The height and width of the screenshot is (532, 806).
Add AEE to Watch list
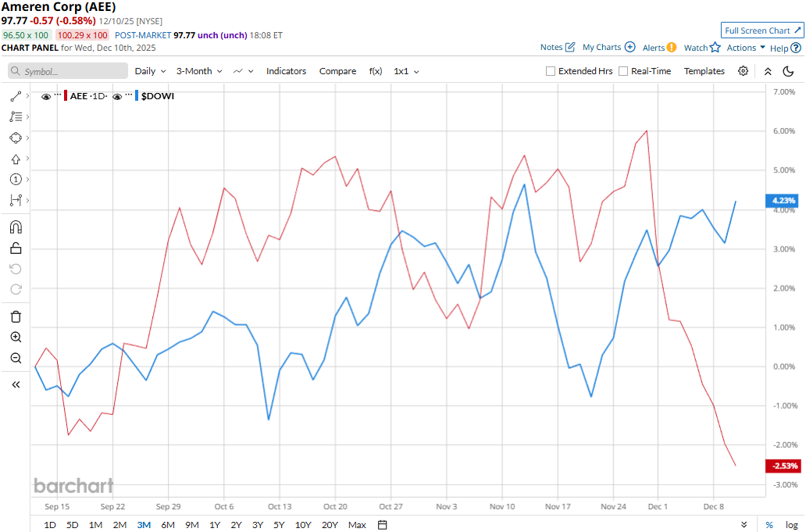701,48
